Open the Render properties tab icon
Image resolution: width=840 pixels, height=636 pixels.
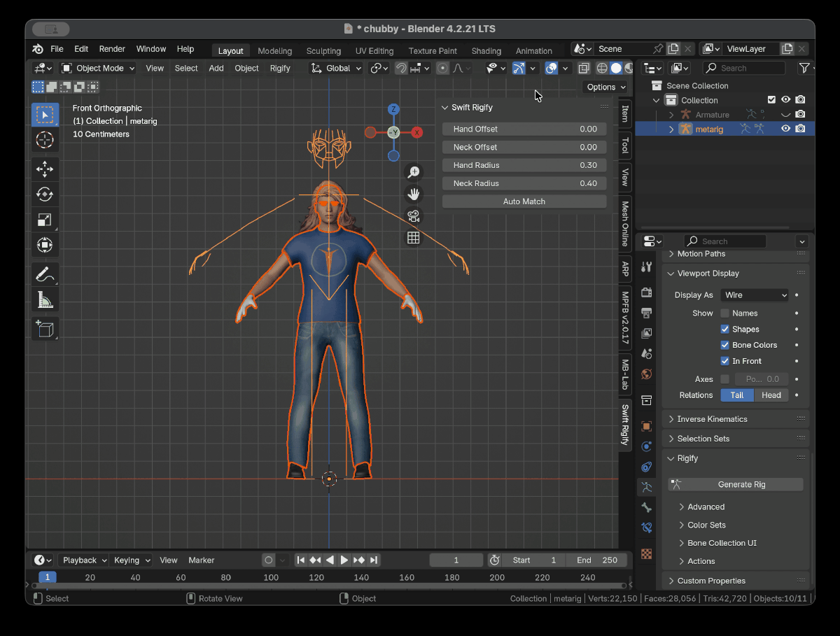coord(647,292)
